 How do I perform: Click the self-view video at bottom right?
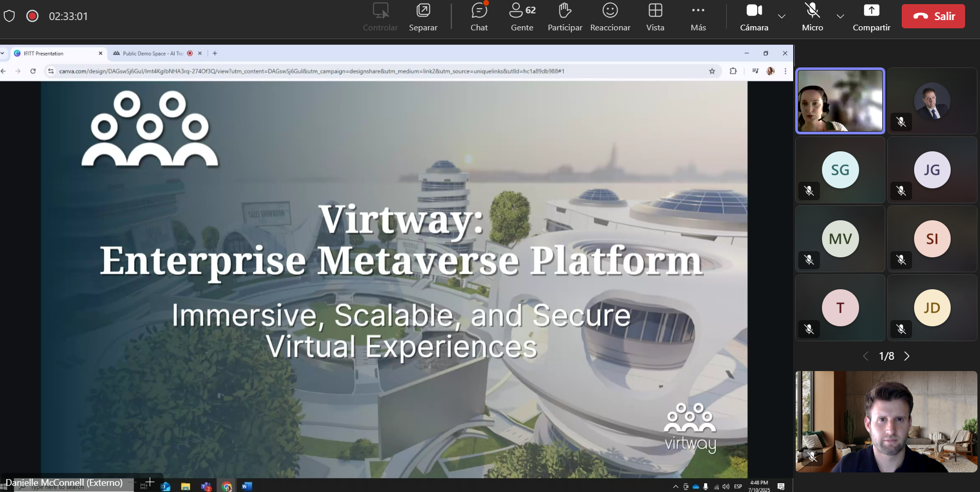pyautogui.click(x=886, y=421)
